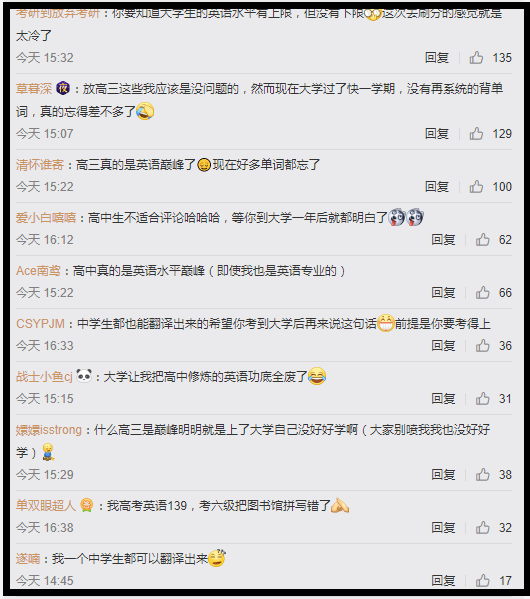Click thumbs-up on 嬛嬛isstrong's comment
530x599 pixels.
[x=483, y=475]
